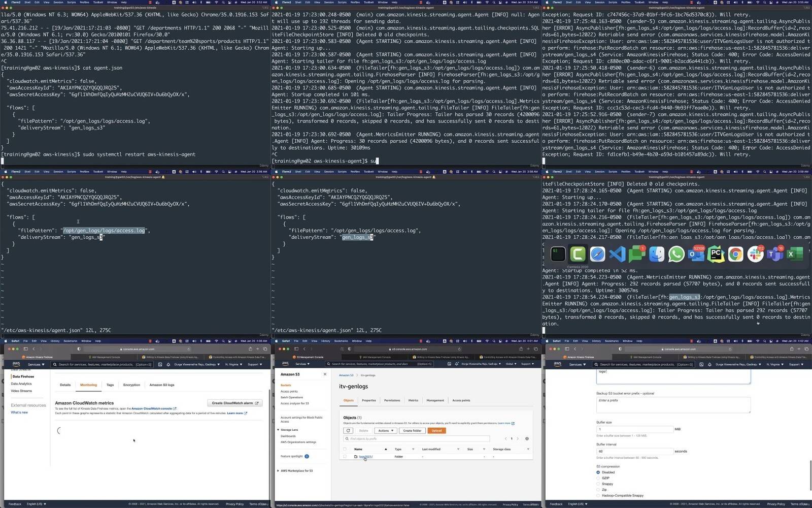Click Safari share icon in Firehose form window

pyautogui.click(x=791, y=349)
